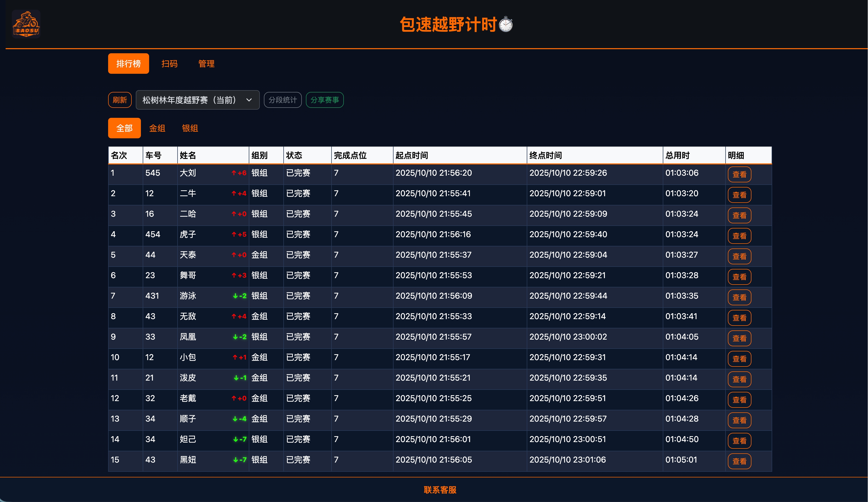Expand the race selector chevron arrow

click(249, 100)
